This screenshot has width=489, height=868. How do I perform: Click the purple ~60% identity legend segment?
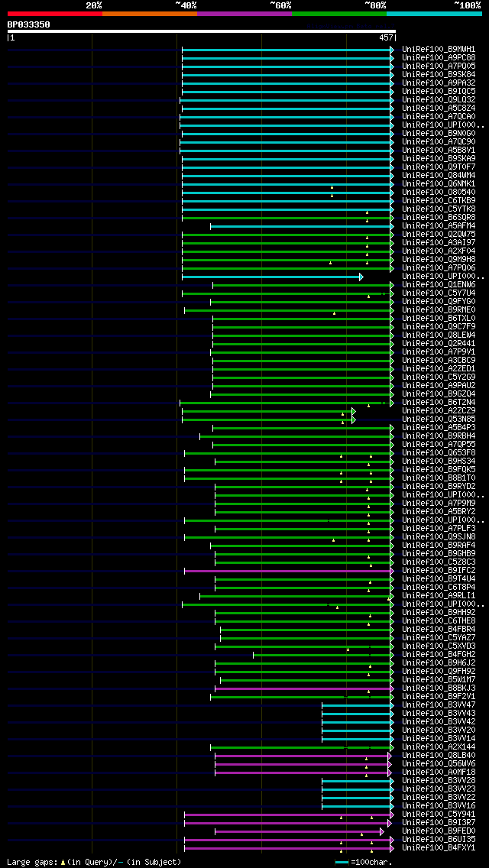[244, 13]
